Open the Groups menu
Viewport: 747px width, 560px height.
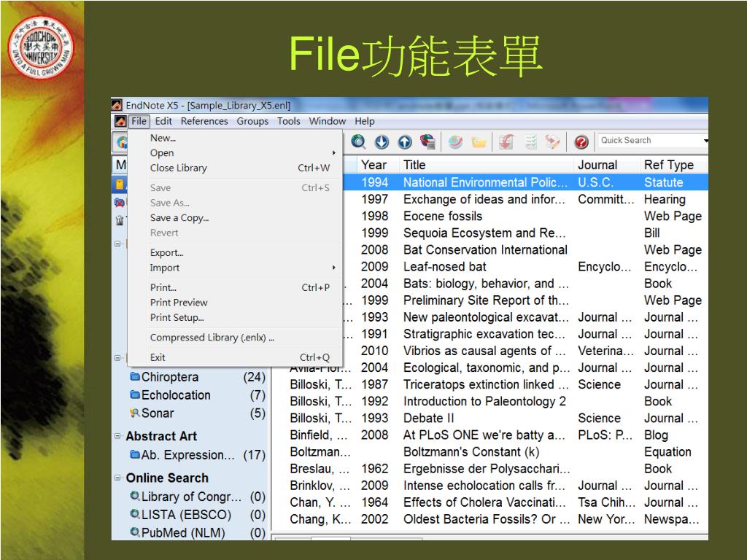coord(252,121)
